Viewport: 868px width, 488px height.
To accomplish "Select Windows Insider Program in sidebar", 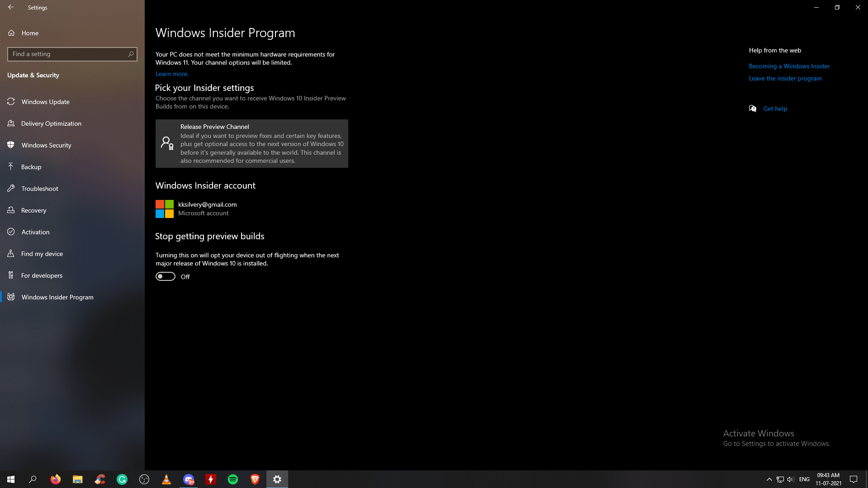I will click(x=72, y=297).
